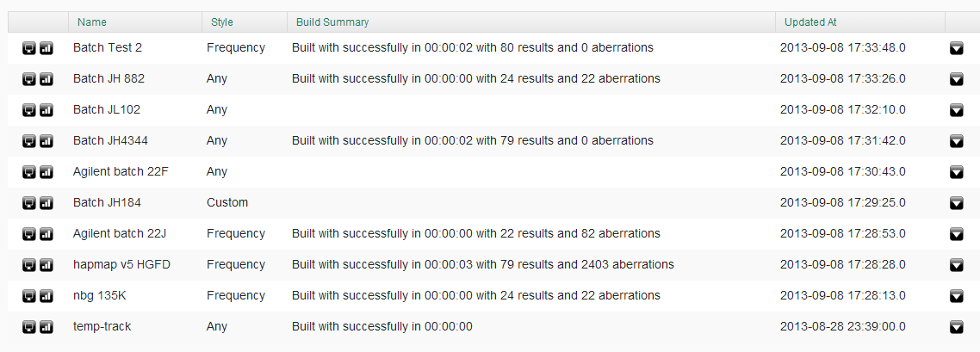980x352 pixels.
Task: Expand the actions dropdown for Batch JL102
Action: [956, 110]
